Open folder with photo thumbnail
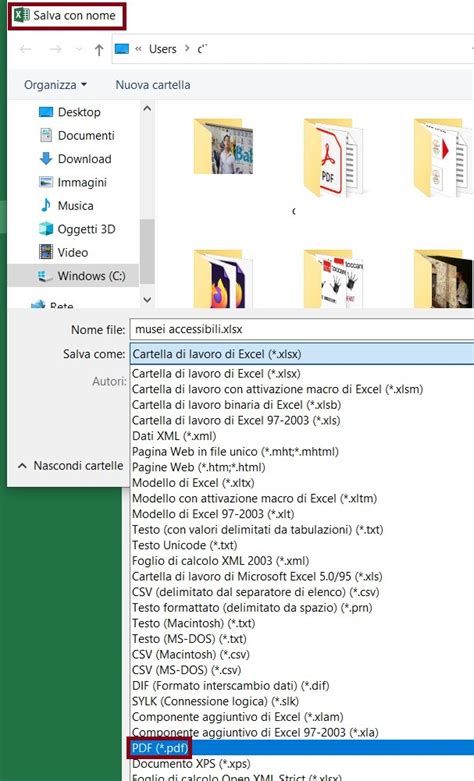474x781 pixels. tap(223, 147)
